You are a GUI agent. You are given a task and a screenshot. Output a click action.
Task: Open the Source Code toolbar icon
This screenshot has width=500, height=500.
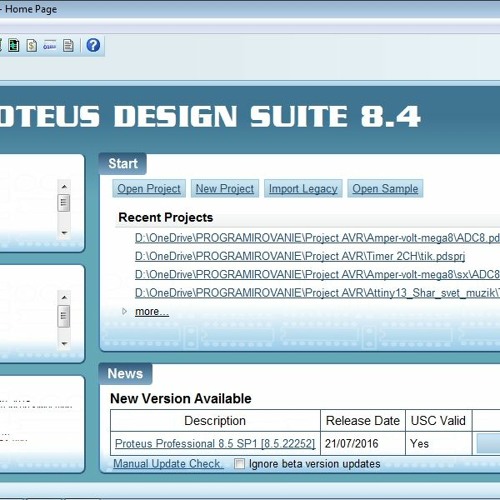pos(50,45)
